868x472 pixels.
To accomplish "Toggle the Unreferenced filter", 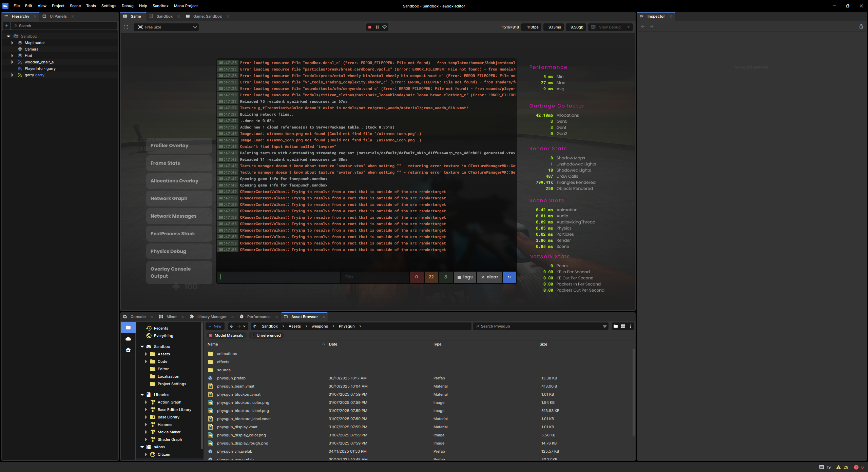I will pyautogui.click(x=266, y=335).
